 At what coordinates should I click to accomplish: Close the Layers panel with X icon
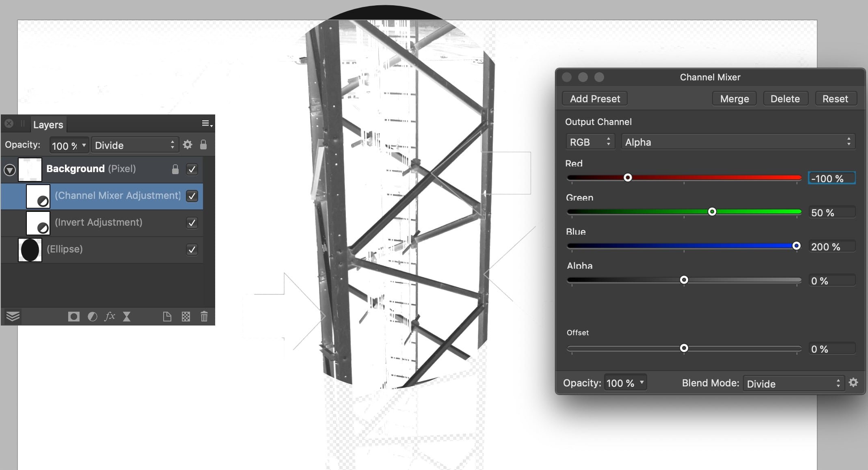(9, 123)
